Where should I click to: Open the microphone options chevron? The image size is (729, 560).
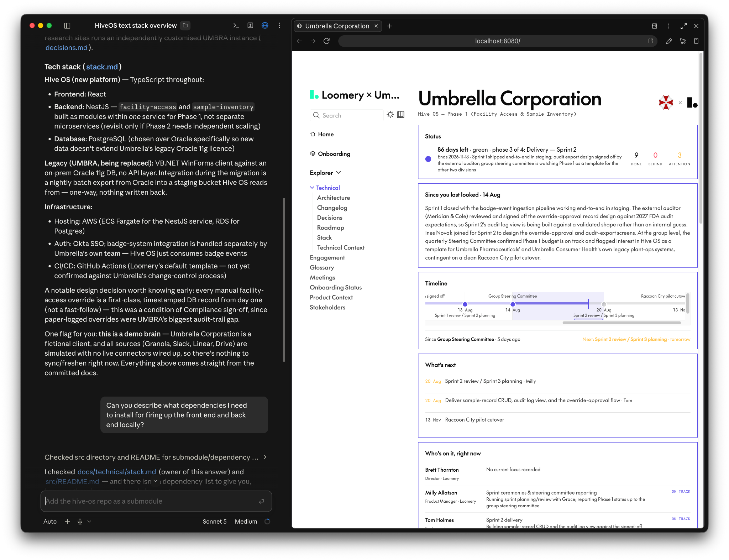click(89, 522)
